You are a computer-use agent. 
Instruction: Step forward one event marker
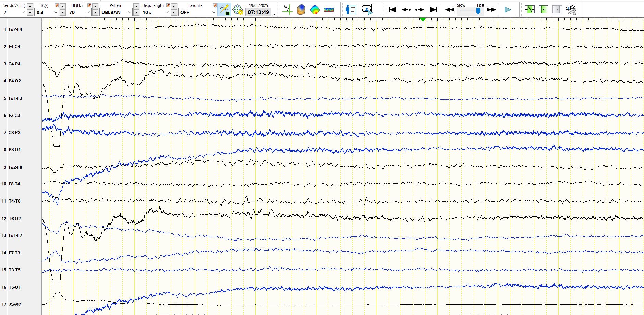coord(420,10)
